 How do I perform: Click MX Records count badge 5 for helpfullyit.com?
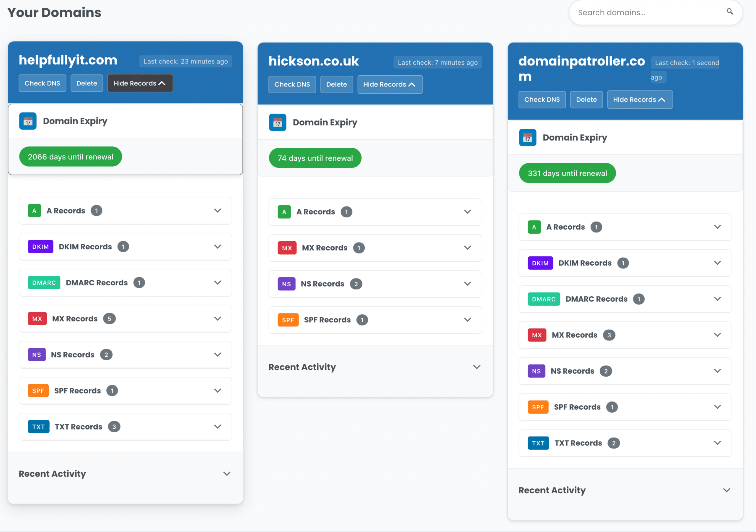(x=109, y=318)
